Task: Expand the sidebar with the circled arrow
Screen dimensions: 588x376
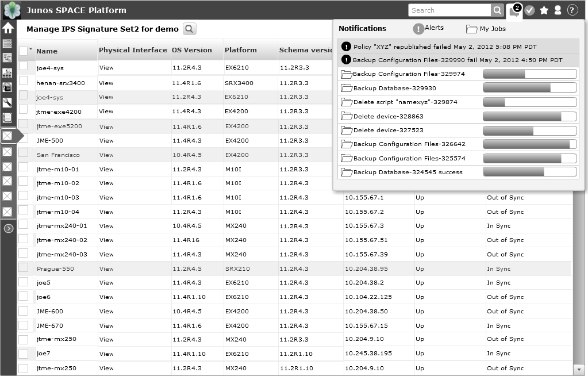Action: (x=8, y=228)
